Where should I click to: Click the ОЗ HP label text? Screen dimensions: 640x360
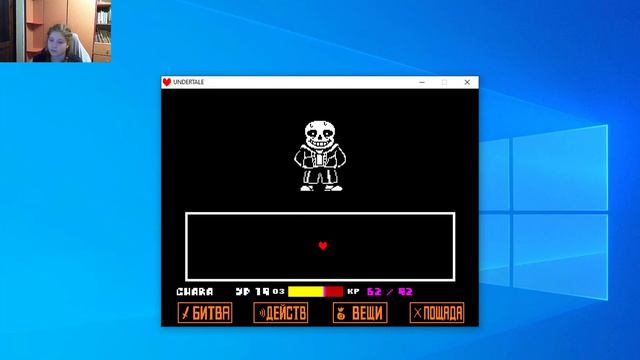(x=278, y=291)
